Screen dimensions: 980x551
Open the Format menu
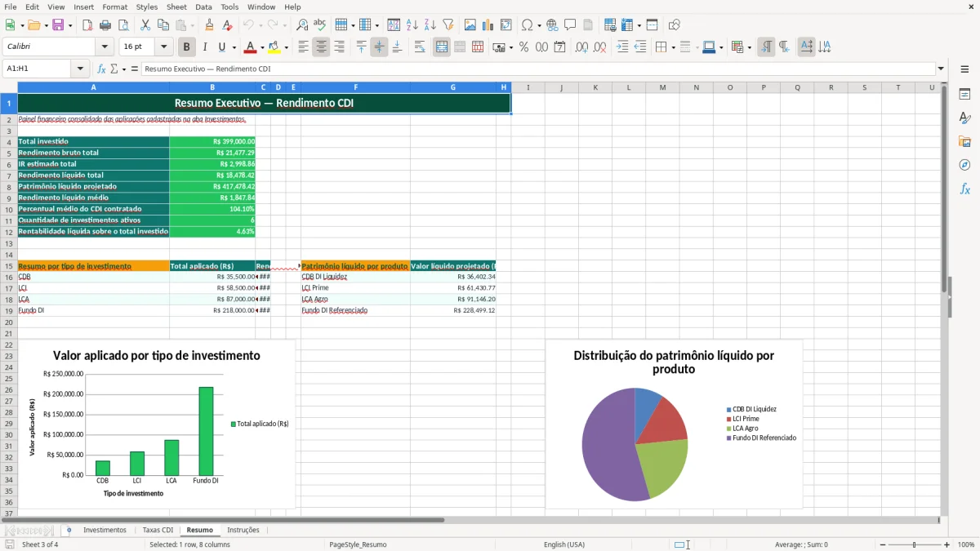[x=114, y=7]
